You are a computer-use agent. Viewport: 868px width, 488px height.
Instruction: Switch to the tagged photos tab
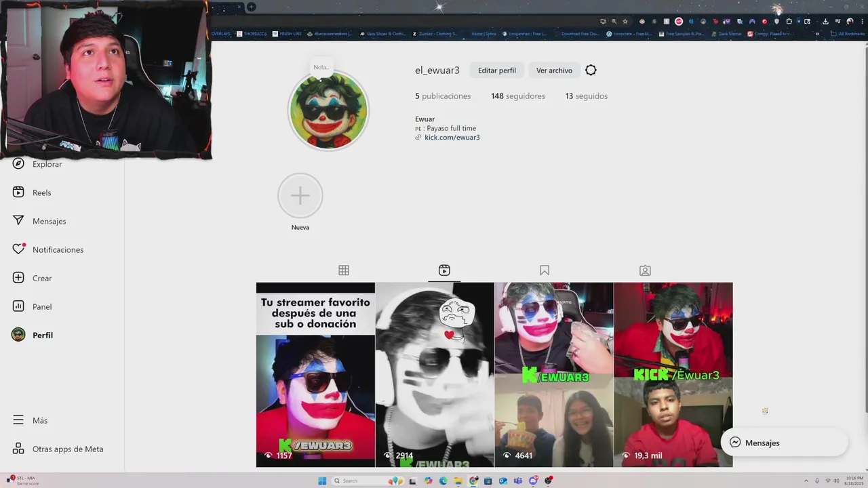(x=645, y=270)
